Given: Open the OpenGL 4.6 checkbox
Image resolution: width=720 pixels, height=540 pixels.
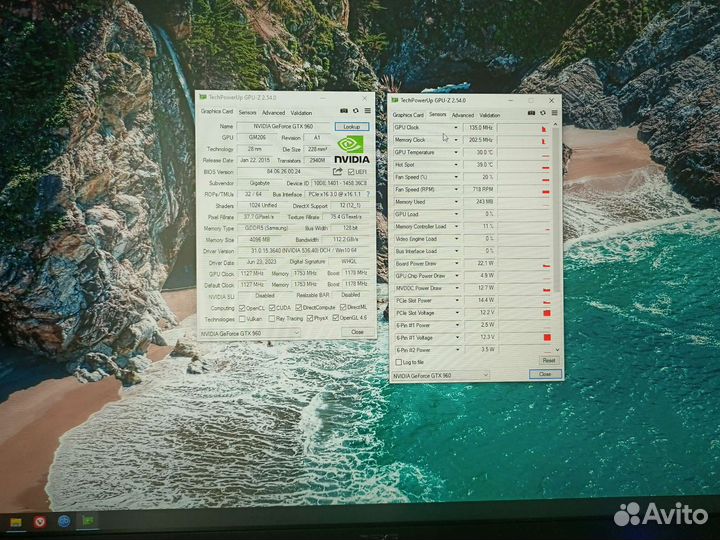Looking at the screenshot, I should click(x=336, y=317).
